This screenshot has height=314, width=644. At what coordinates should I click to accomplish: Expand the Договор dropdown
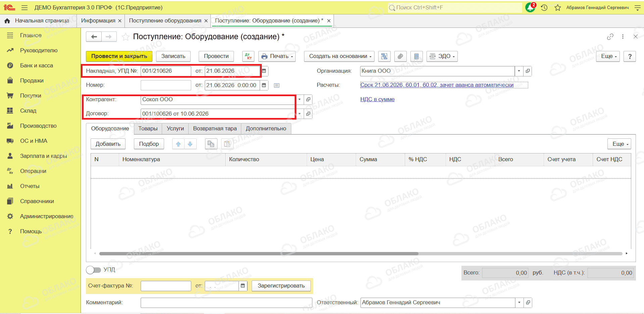pos(300,114)
